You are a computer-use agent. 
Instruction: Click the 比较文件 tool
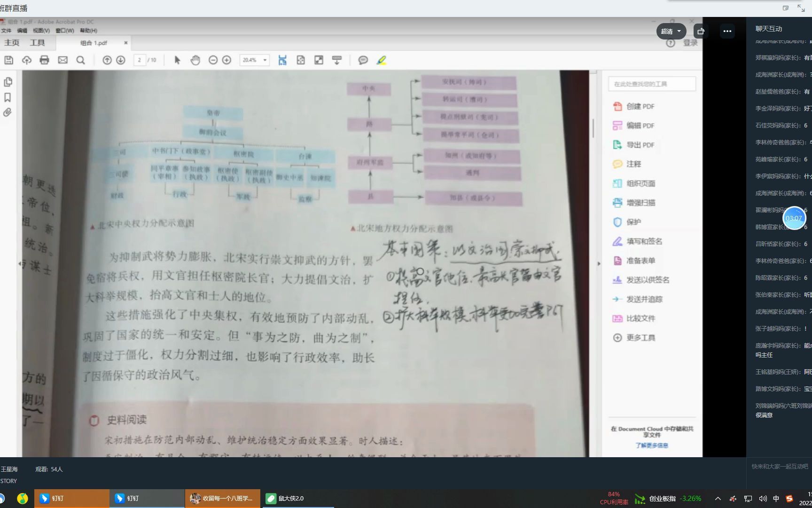click(634, 318)
